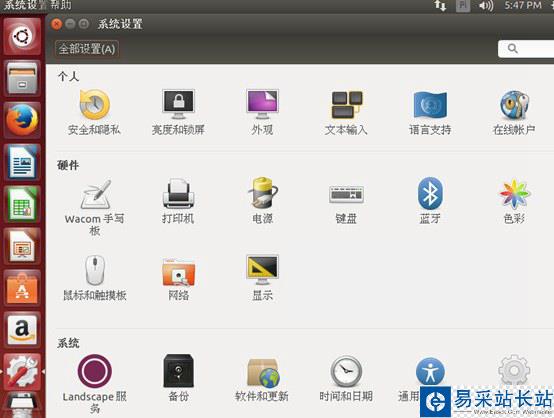554x418 pixels.
Task: Open Appearance (外观) settings
Action: point(262,112)
